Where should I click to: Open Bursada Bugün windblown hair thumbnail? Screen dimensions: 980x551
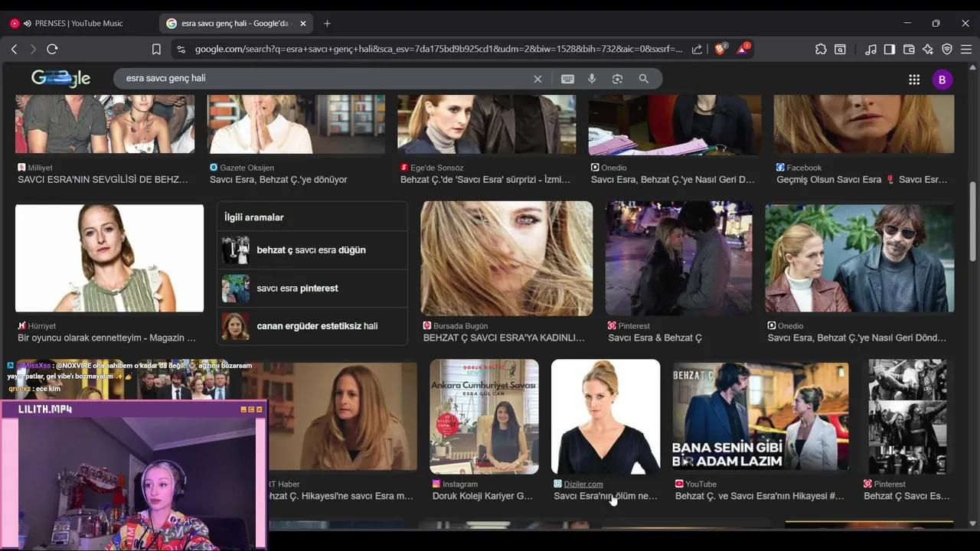(x=507, y=259)
